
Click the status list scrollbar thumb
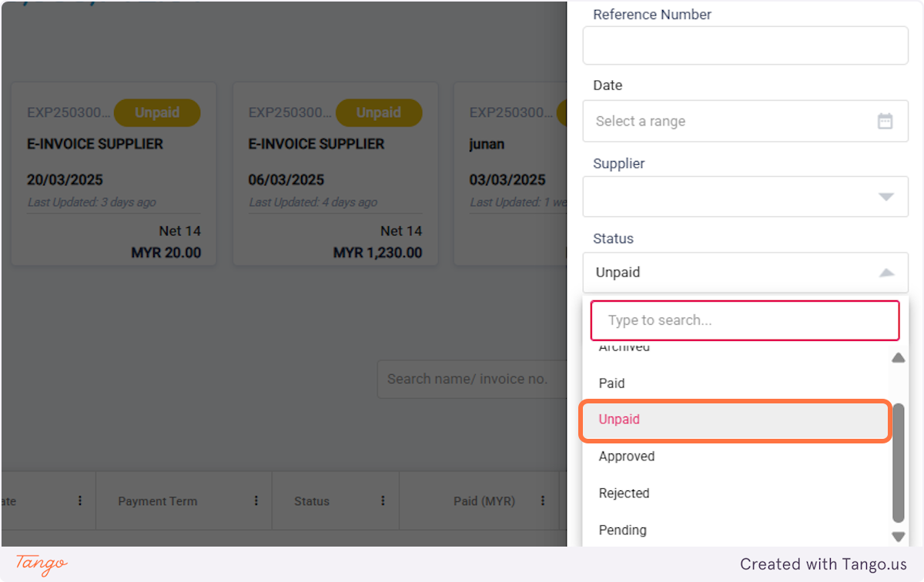pos(898,462)
